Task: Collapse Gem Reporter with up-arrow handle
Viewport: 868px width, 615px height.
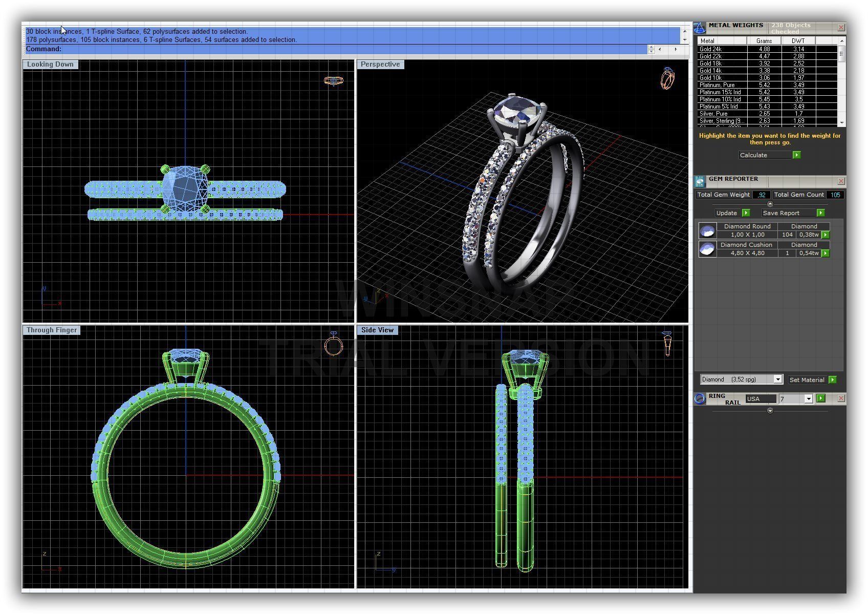Action: point(770,204)
